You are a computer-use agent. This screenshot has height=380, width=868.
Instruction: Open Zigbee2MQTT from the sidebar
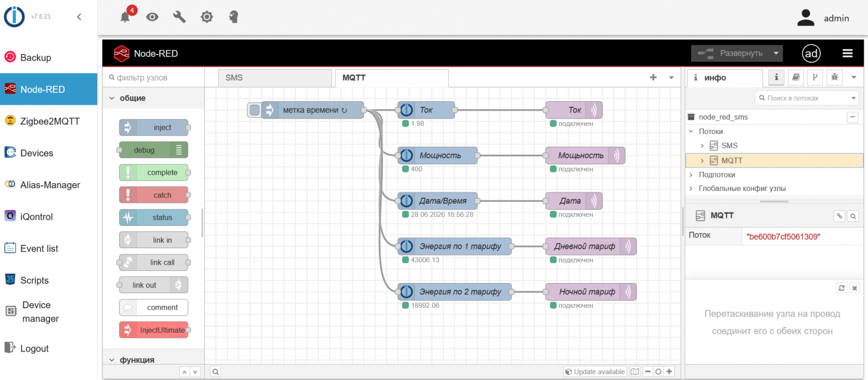(49, 121)
